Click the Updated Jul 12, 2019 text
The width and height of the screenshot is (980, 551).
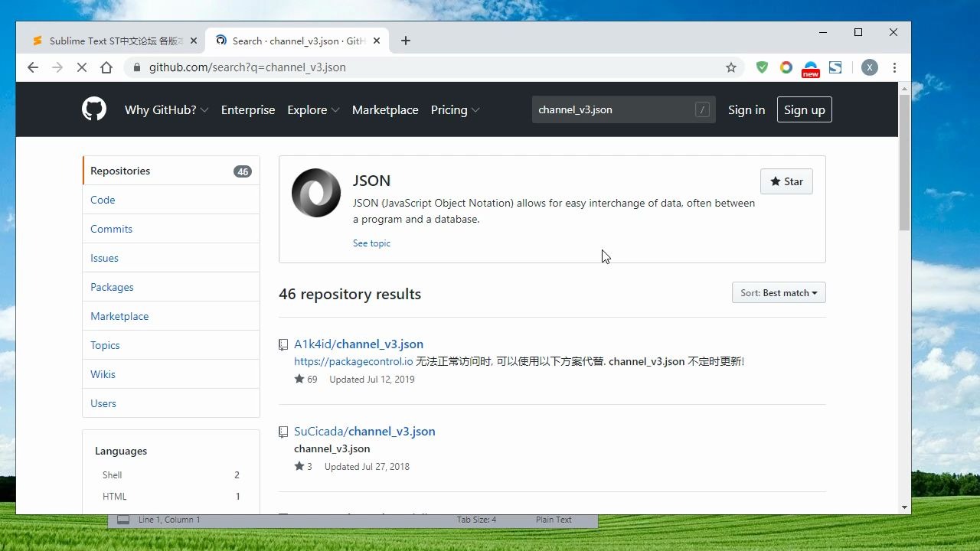[x=372, y=379]
